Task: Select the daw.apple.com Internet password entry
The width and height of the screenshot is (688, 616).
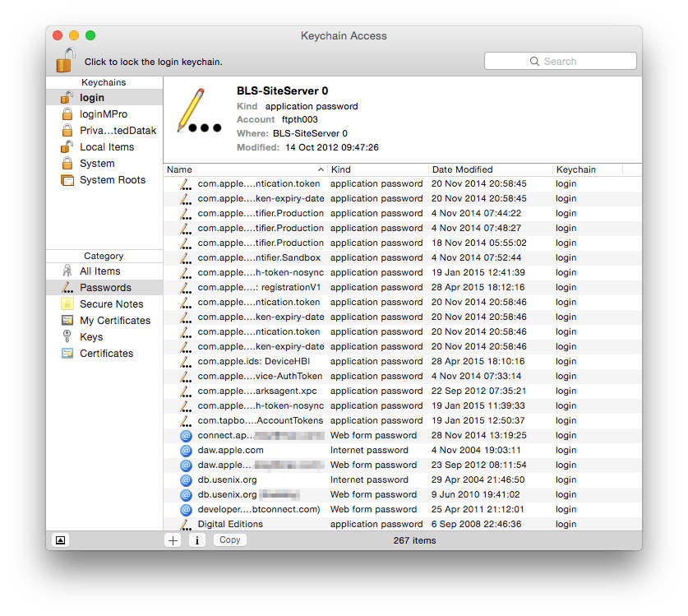Action: 230,450
